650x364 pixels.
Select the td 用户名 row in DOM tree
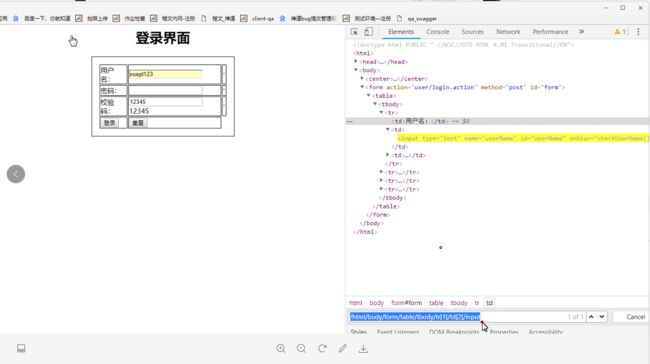497,121
